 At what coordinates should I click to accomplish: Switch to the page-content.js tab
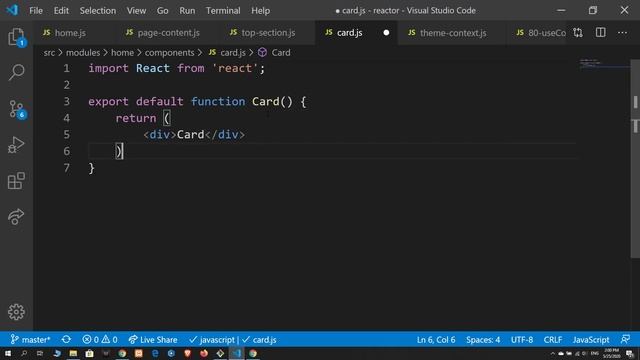169,33
